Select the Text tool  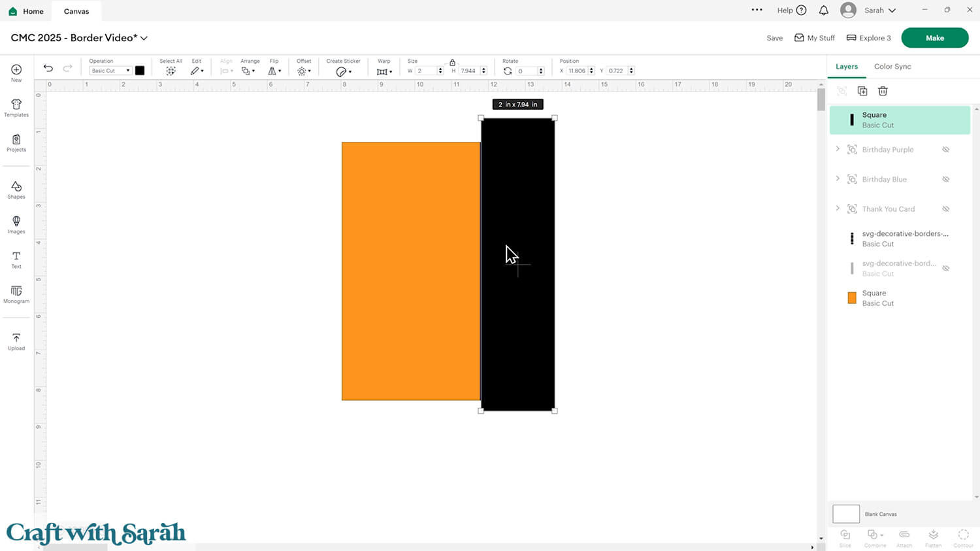click(16, 259)
